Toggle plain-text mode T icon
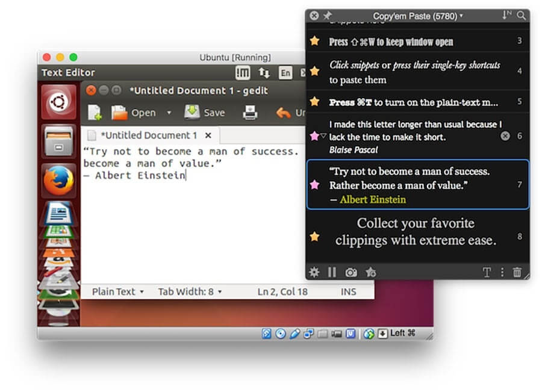Image resolution: width=542 pixels, height=392 pixels. tap(487, 272)
